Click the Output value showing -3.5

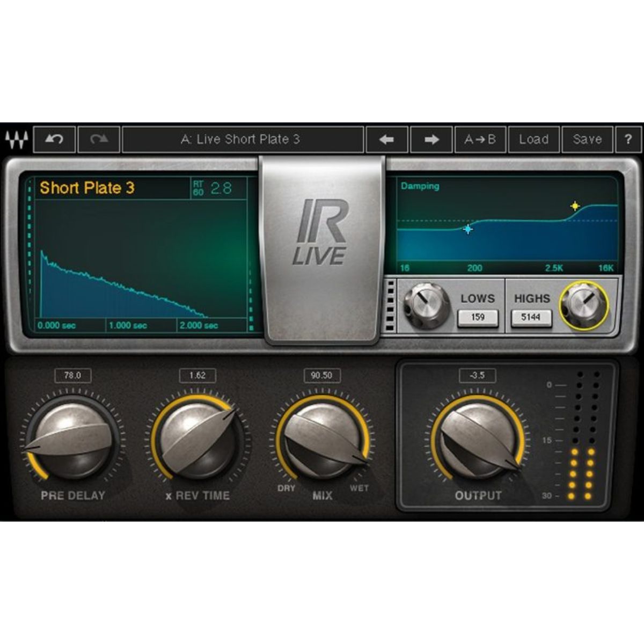click(477, 376)
